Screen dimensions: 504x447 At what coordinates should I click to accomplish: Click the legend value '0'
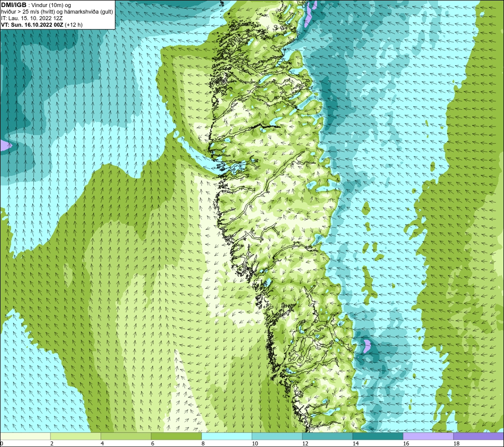(2, 443)
